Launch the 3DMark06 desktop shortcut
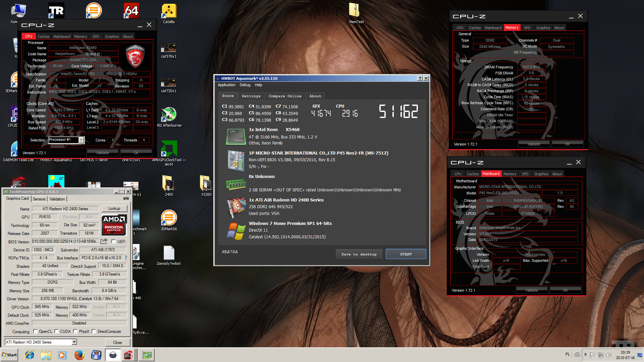Image resolution: width=644 pixels, height=362 pixels. pos(169,220)
